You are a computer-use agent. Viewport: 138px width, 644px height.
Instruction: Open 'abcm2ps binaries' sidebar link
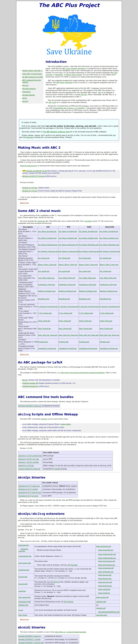[x=29, y=89]
